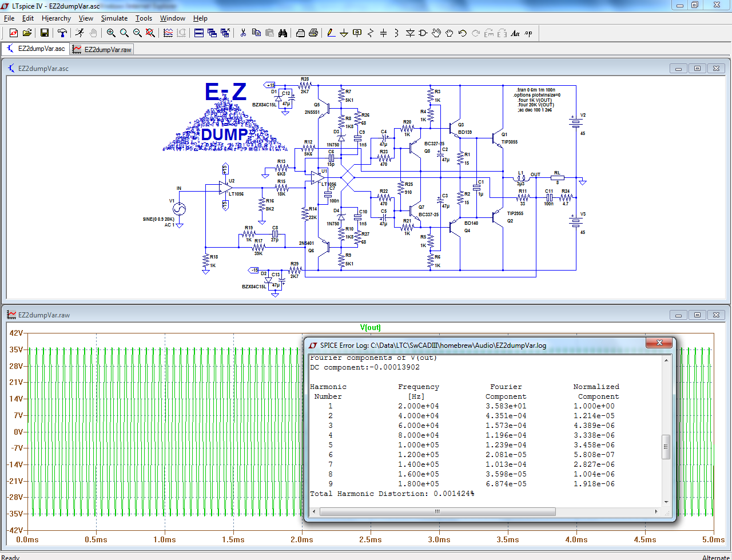The height and width of the screenshot is (560, 732).
Task: Select the Pan magnifier icon
Action: coord(124,33)
